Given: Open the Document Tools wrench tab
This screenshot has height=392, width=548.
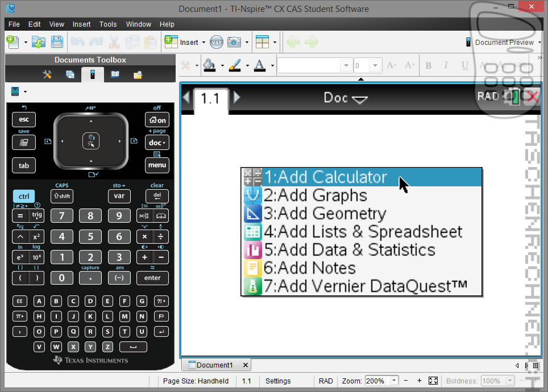Looking at the screenshot, I should [48, 74].
